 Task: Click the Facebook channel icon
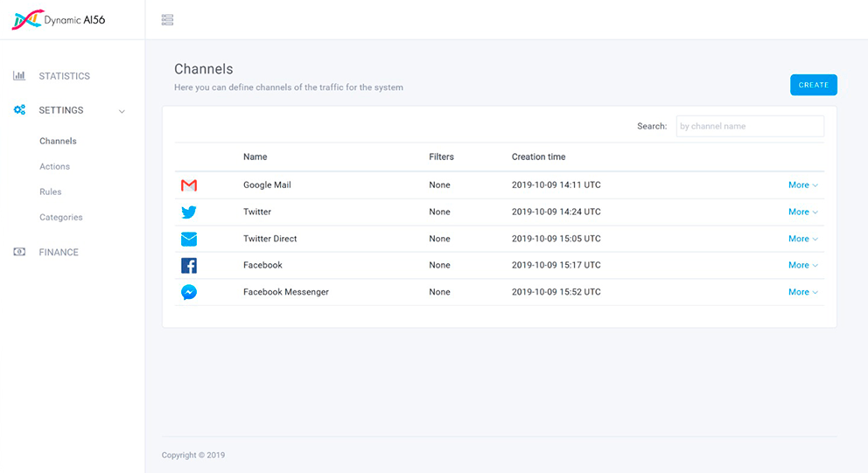pos(189,266)
